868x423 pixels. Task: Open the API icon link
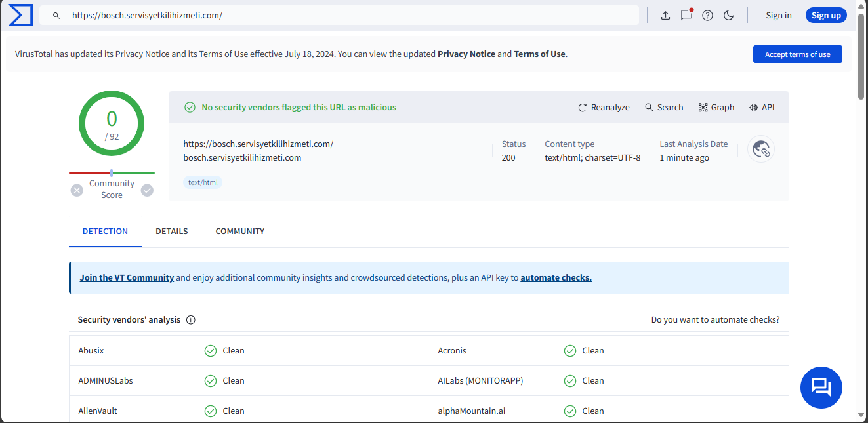[762, 108]
